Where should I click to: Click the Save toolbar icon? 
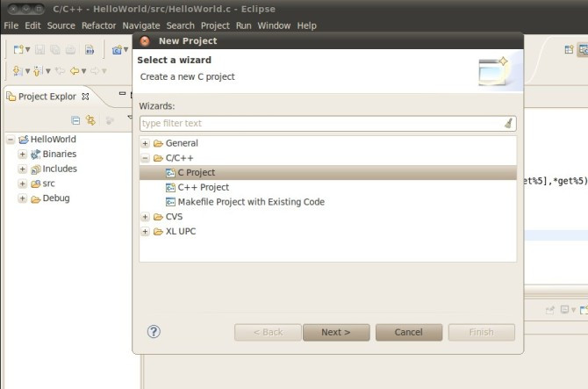coord(39,49)
